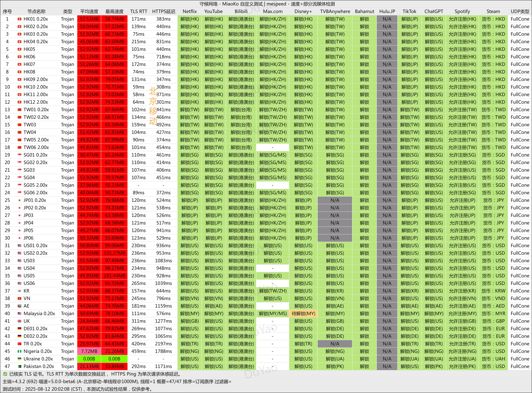The image size is (532, 393).
Task: Click the green checkmark before 已核实 TLS 证书
Action: pyautogui.click(x=5, y=374)
